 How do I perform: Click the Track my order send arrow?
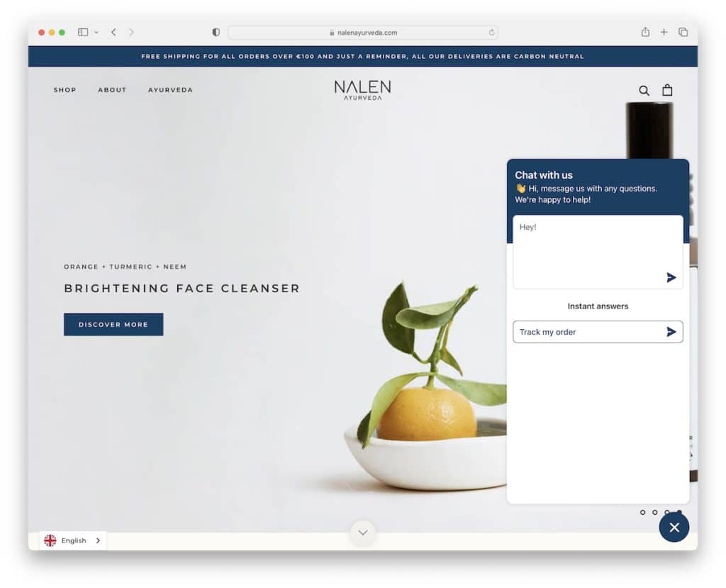(671, 332)
